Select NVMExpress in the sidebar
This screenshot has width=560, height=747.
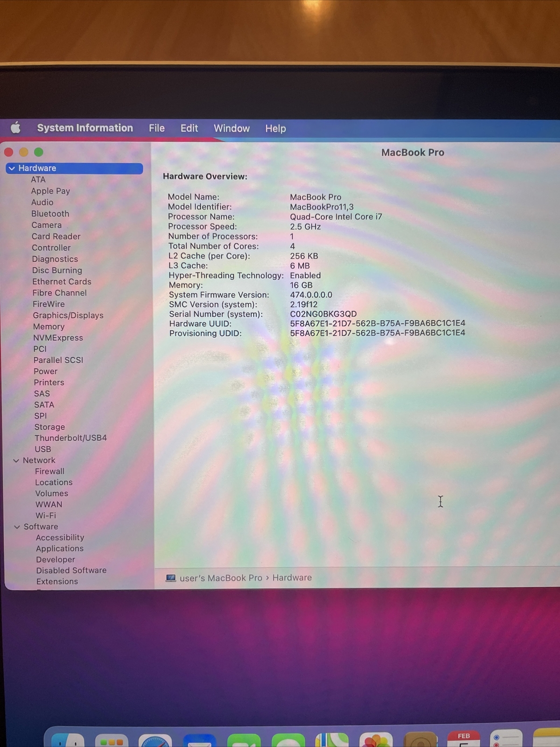coord(58,338)
